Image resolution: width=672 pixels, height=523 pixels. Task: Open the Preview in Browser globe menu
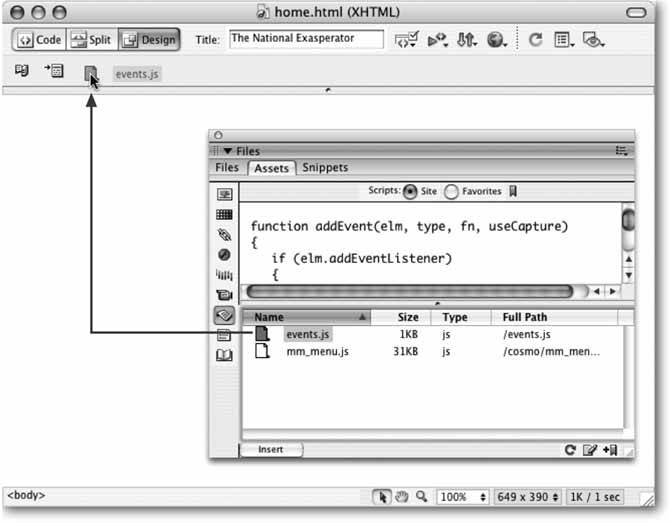(496, 40)
